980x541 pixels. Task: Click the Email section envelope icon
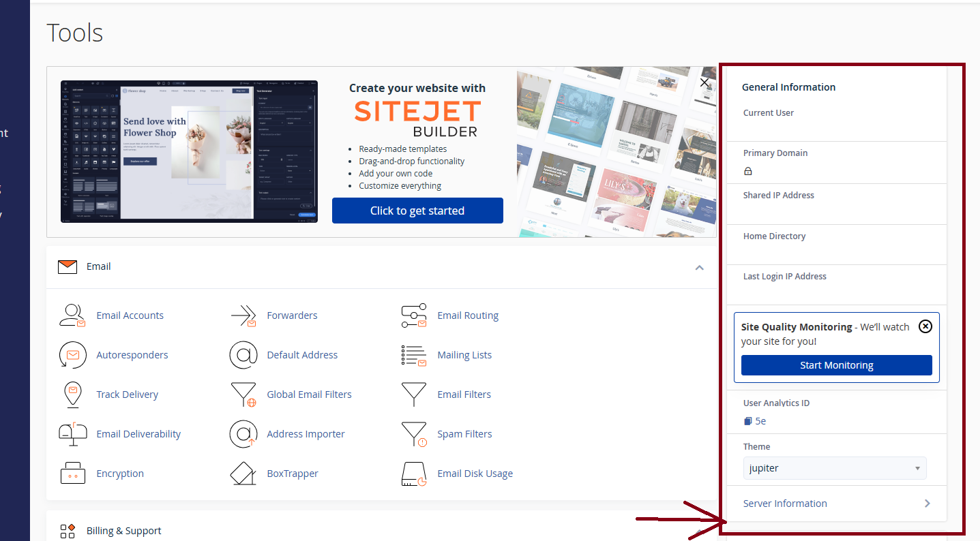tap(68, 267)
